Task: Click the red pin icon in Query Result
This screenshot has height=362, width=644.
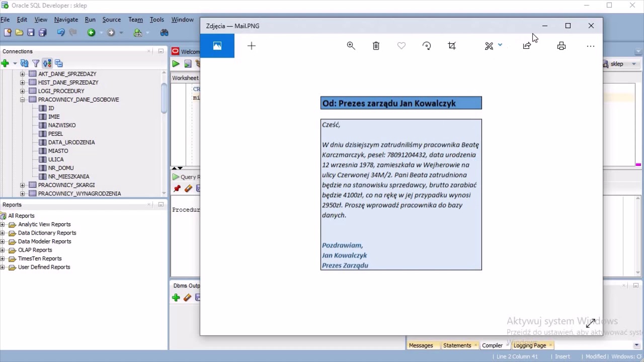Action: click(x=177, y=189)
